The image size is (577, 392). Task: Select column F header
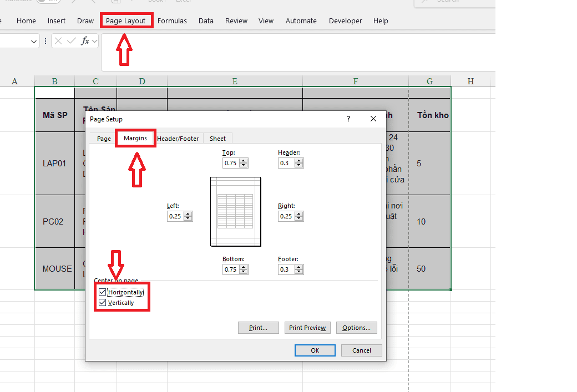[356, 82]
